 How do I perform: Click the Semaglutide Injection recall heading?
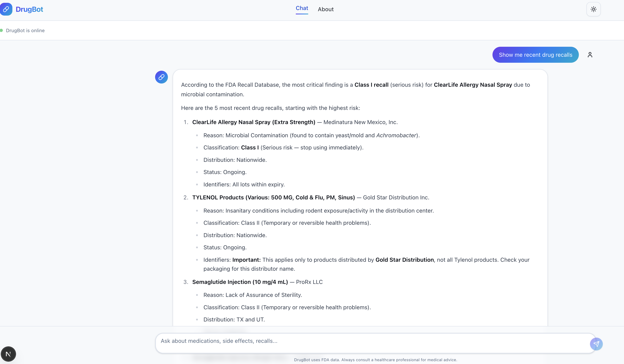240,282
